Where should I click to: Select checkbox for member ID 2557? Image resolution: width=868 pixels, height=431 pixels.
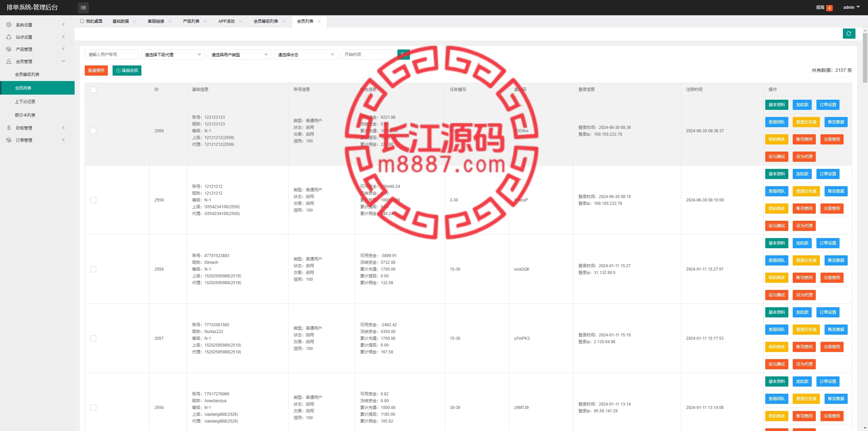[x=93, y=338]
